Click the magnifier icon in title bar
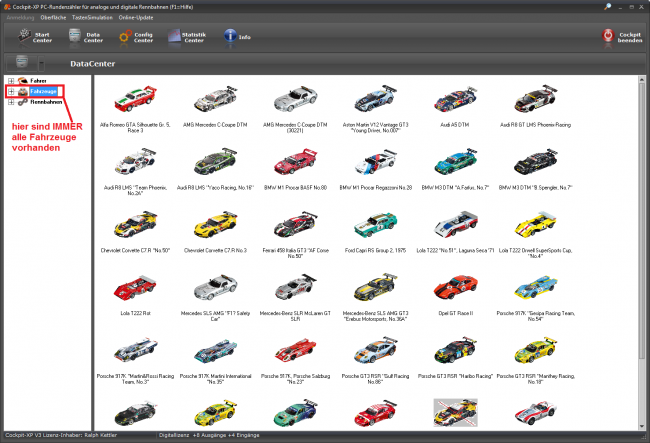Viewport: 650px width, 443px height. (607, 7)
